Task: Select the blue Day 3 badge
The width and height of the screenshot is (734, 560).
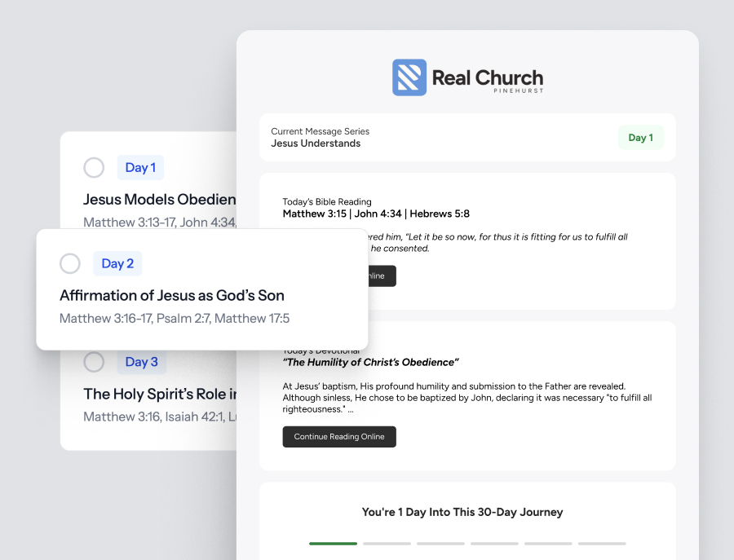Action: pyautogui.click(x=141, y=362)
